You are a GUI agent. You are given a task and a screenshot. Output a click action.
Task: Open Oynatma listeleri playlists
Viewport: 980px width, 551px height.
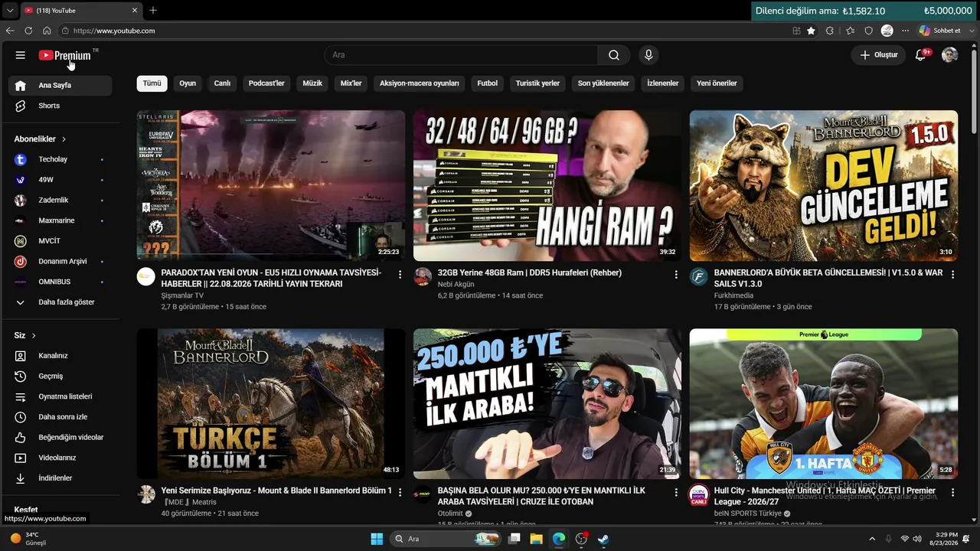[60, 396]
